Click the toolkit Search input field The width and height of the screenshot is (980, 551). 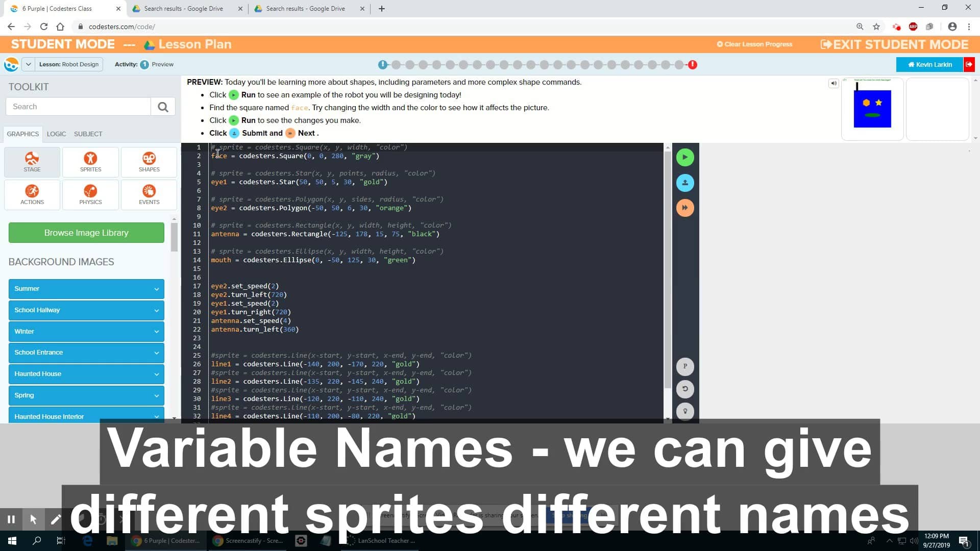click(78, 107)
